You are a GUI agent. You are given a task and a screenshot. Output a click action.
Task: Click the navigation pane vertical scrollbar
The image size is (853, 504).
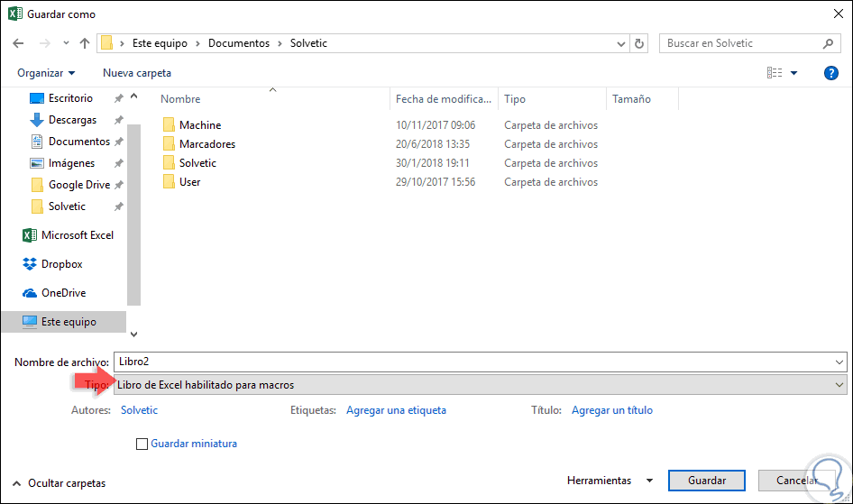(x=133, y=215)
